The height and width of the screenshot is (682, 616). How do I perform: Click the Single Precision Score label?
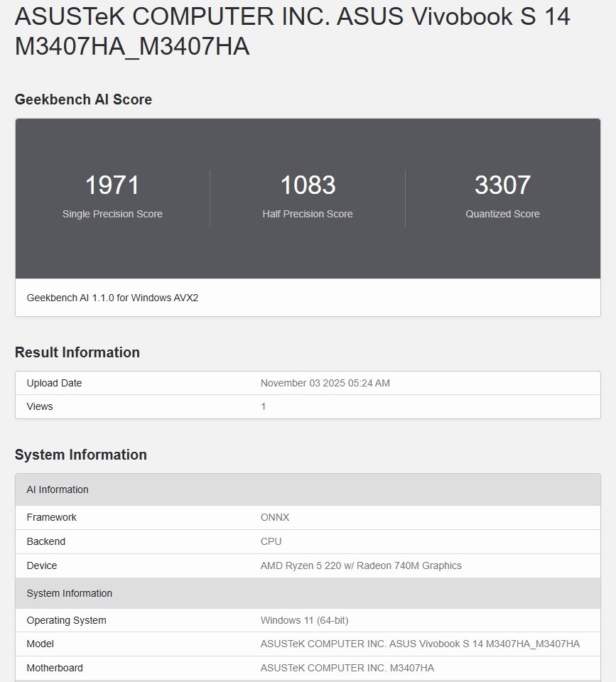(x=112, y=214)
